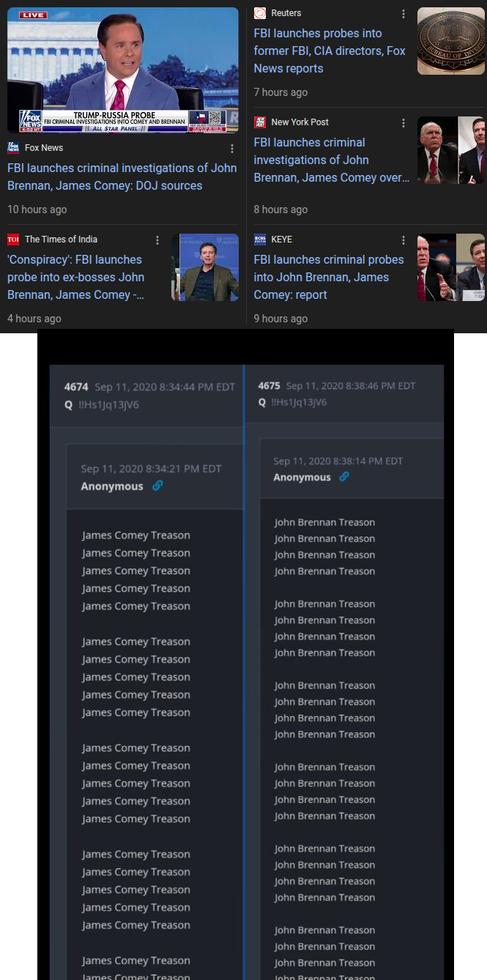The image size is (487, 980).
Task: Click the Fox News source name
Action: [44, 148]
